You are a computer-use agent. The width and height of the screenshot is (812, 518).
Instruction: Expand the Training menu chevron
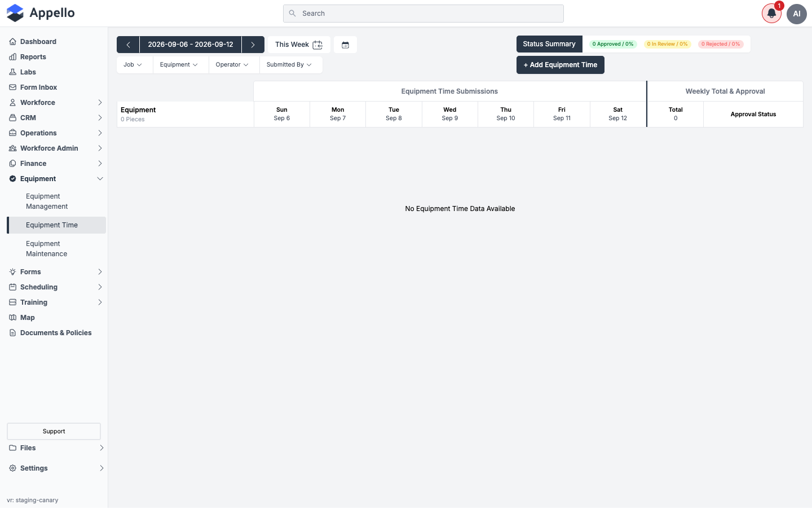pyautogui.click(x=100, y=302)
